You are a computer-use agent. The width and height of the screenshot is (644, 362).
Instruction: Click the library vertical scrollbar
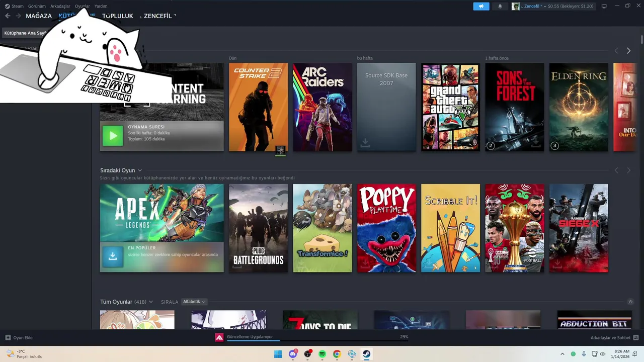[641, 40]
